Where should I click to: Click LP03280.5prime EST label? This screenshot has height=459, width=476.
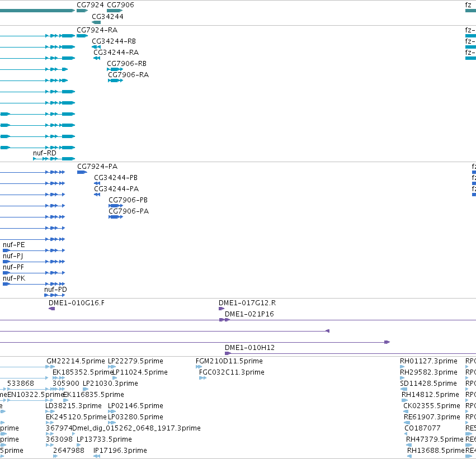pos(136,418)
